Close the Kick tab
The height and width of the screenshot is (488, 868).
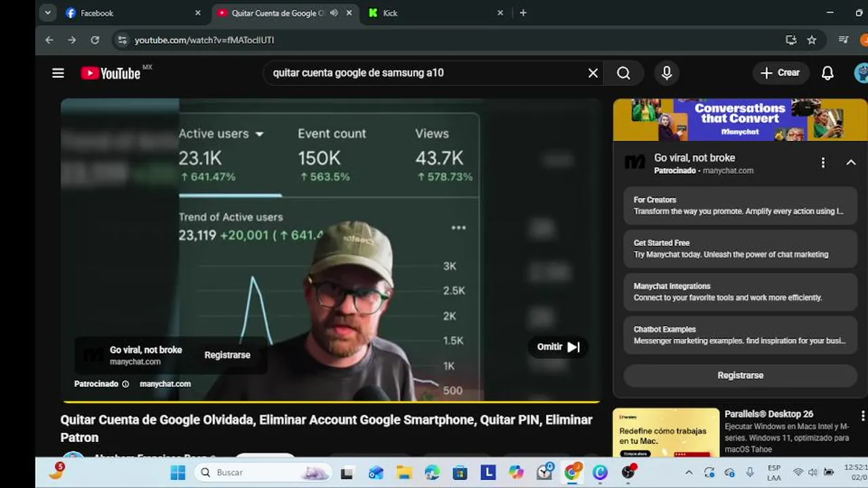[x=500, y=13]
